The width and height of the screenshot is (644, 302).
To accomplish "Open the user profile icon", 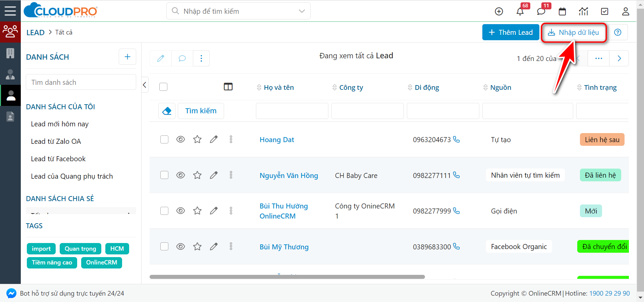I will 626,11.
